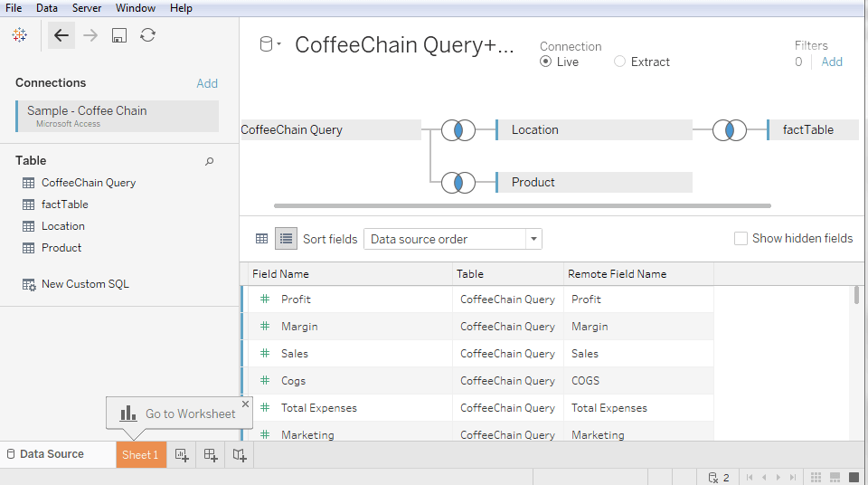Click the save icon in toolbar
Screen dimensions: 868x485
pyautogui.click(x=119, y=35)
